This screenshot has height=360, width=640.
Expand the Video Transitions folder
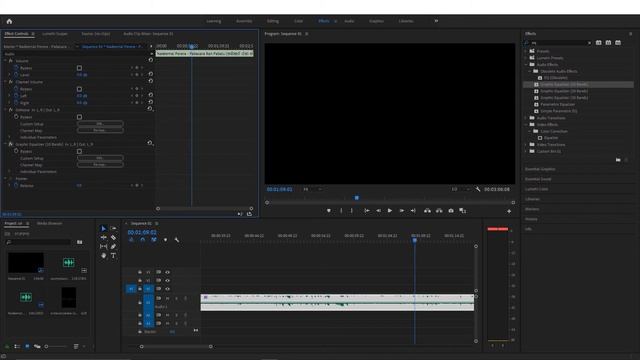[526, 144]
